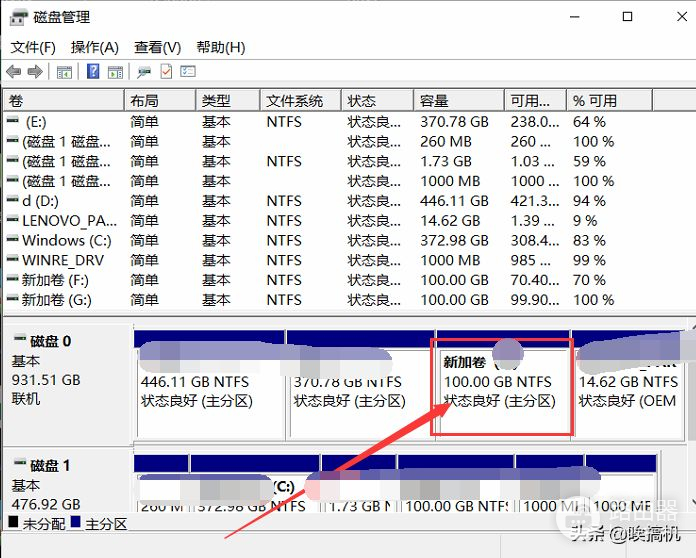Select the (E:) volume name
The width and height of the screenshot is (696, 558).
point(36,122)
